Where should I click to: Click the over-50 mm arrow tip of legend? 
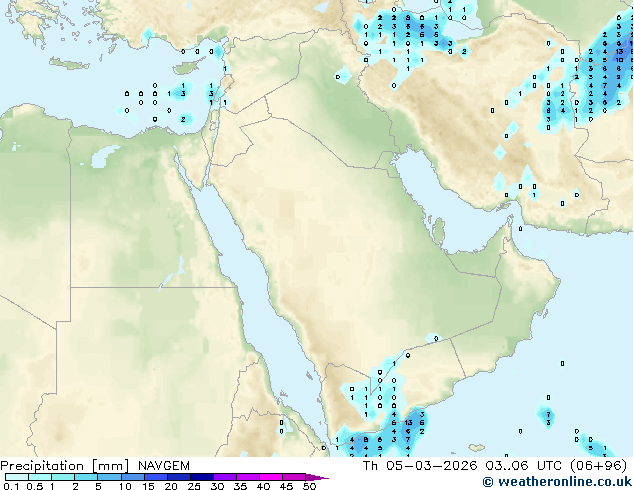[x=317, y=477]
